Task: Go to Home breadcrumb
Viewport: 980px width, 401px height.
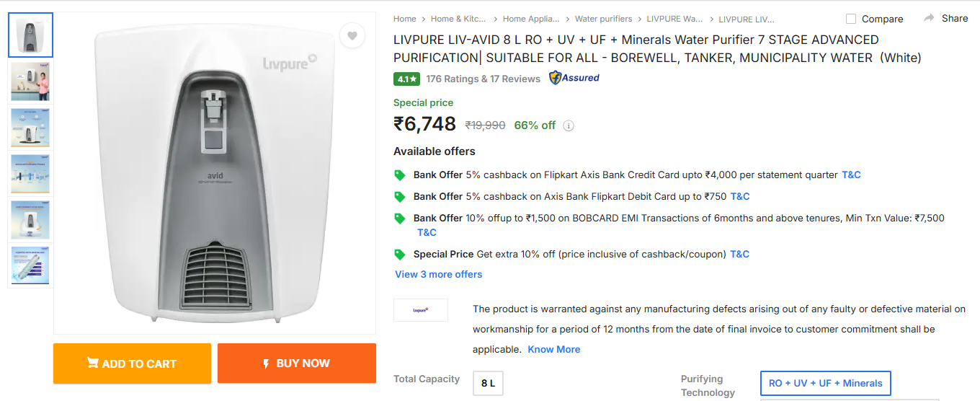Action: (405, 19)
